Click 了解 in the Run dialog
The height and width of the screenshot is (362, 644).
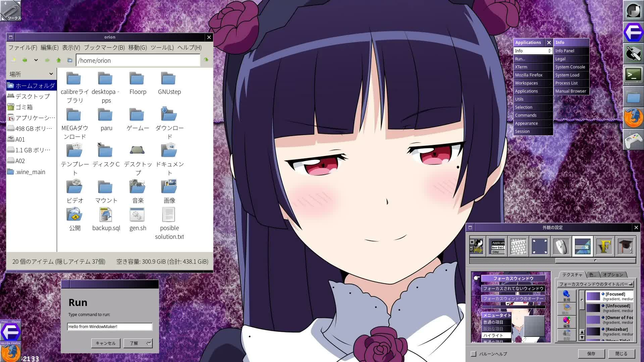point(138,343)
